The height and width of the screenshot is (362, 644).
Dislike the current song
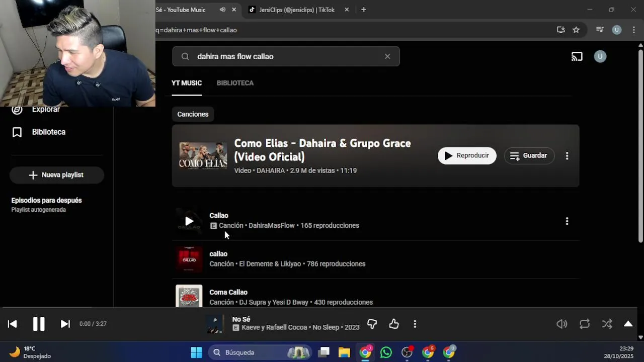click(372, 324)
